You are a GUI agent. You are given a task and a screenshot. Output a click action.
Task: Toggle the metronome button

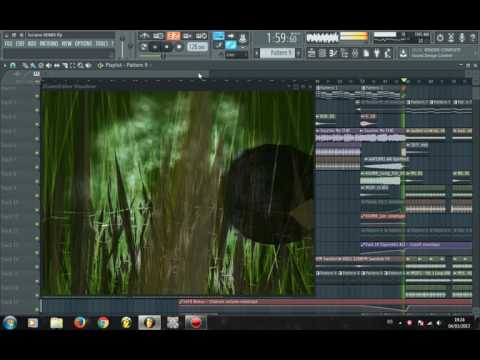pyautogui.click(x=144, y=36)
